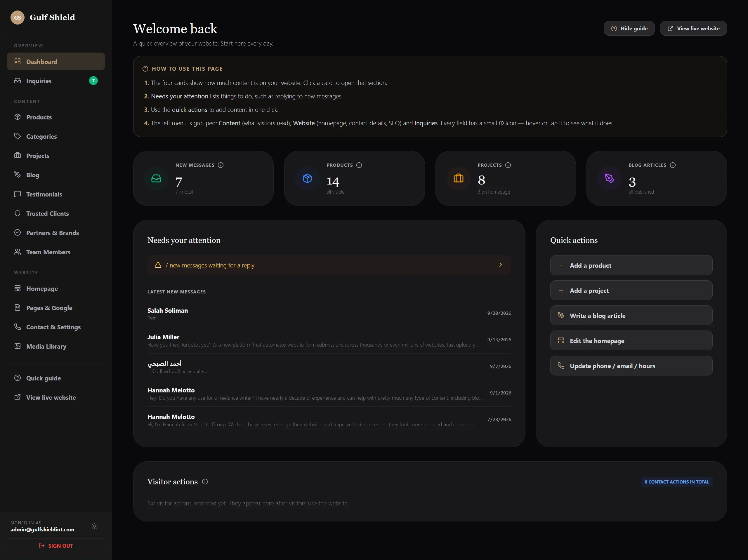Open Homepage settings in sidebar
748x560 pixels.
(x=56, y=288)
